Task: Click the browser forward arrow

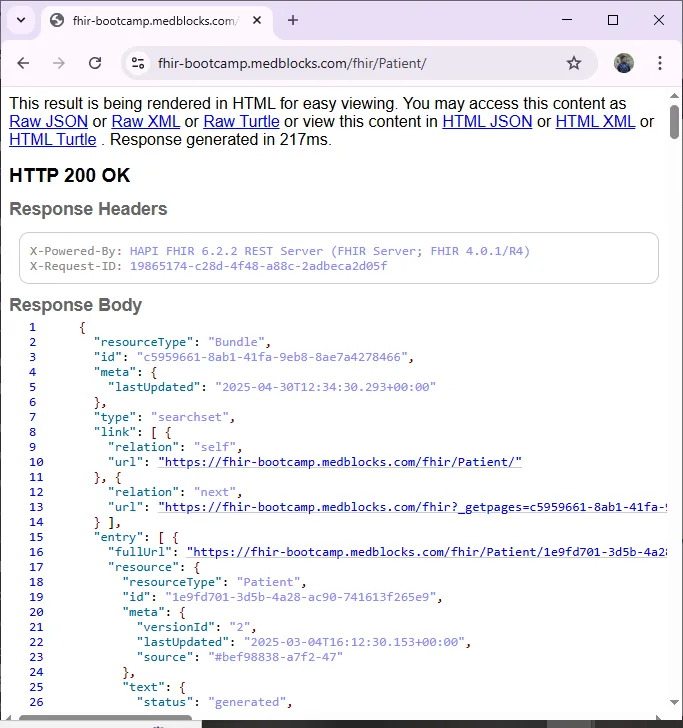Action: tap(59, 63)
